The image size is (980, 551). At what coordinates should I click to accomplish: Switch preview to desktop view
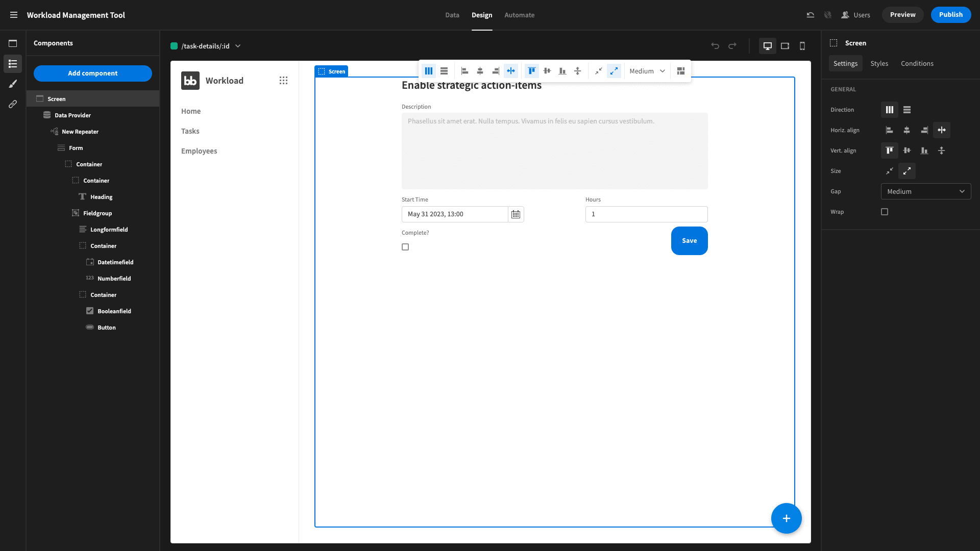(x=768, y=46)
